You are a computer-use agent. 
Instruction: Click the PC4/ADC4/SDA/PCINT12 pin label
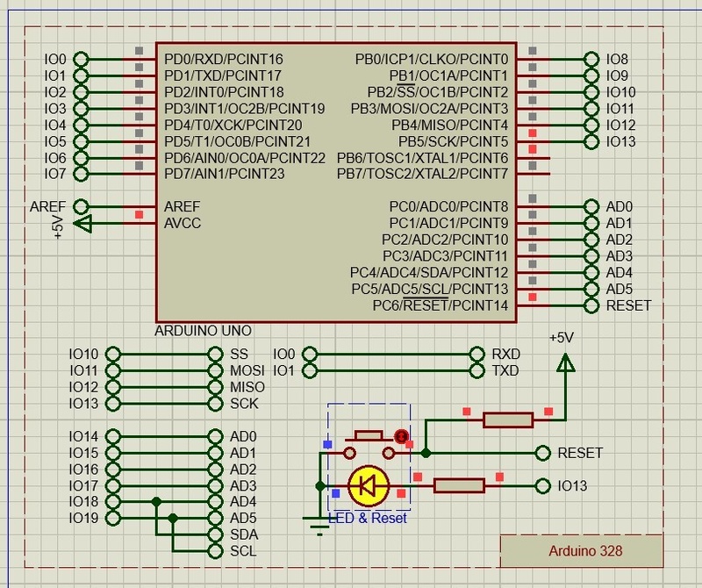click(x=429, y=273)
